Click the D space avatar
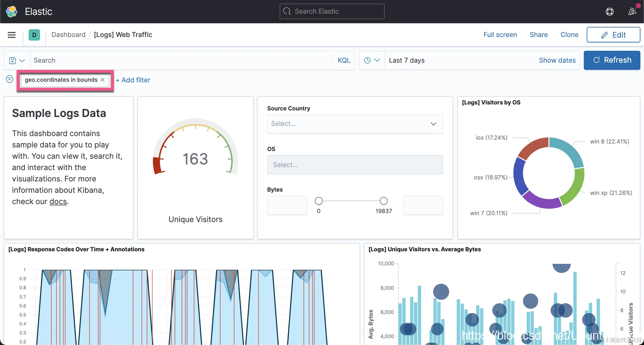This screenshot has height=345, width=644. coord(34,35)
